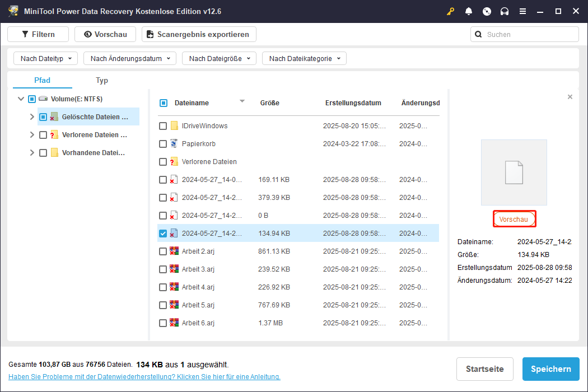This screenshot has height=392, width=588.
Task: Expand the Gelöschte Dateien tree node
Action: pos(32,117)
